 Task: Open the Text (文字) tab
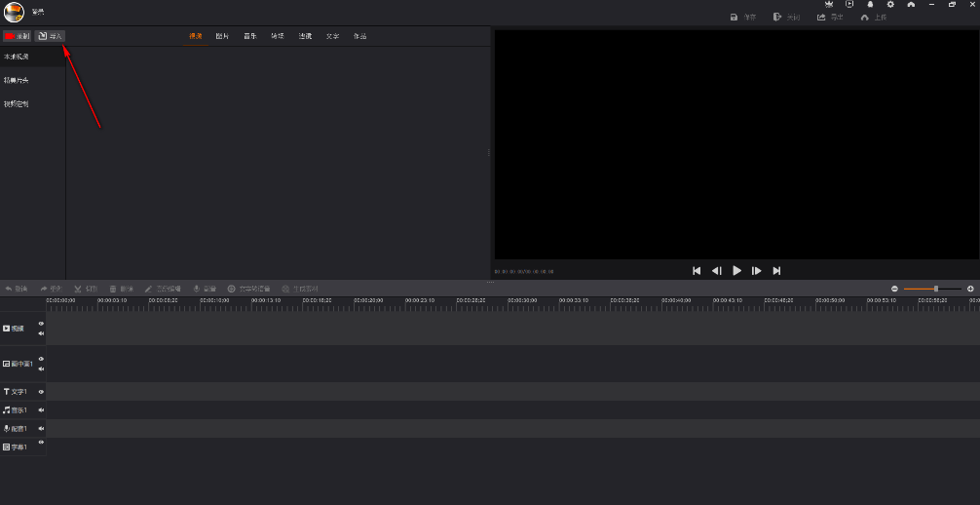tap(332, 36)
